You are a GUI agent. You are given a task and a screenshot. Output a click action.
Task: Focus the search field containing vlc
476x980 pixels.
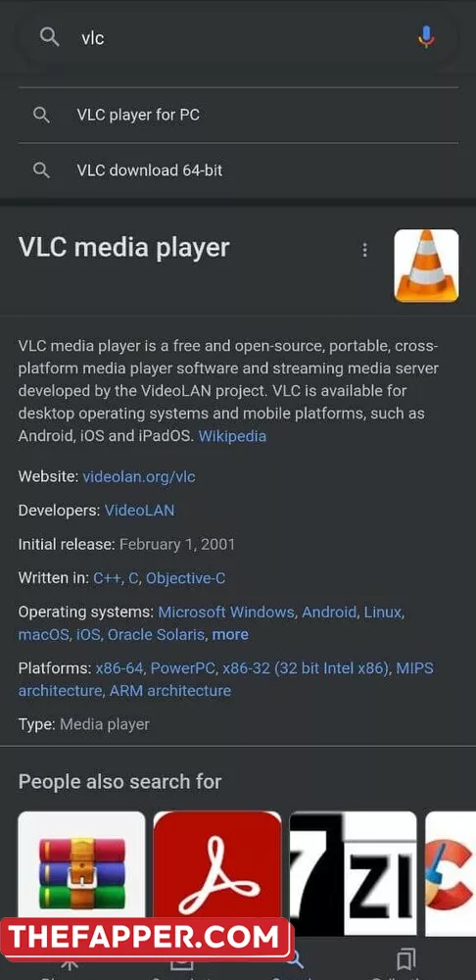click(x=238, y=37)
